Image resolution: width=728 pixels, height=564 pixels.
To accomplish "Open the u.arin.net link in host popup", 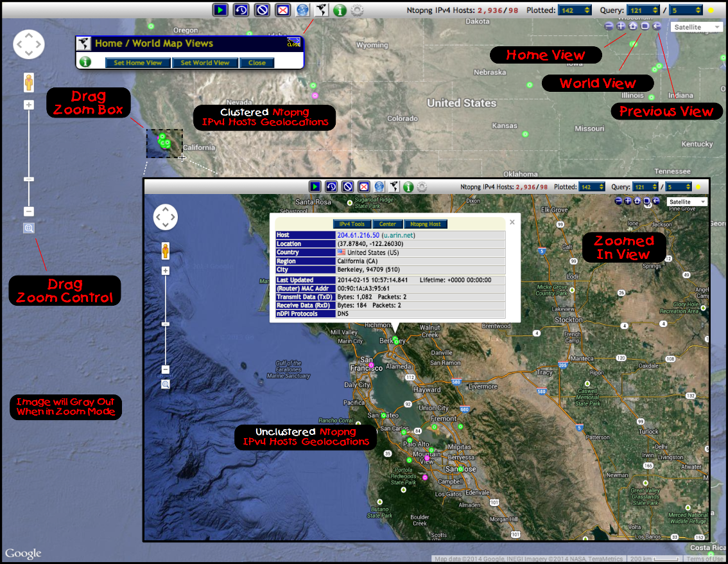I will click(399, 235).
